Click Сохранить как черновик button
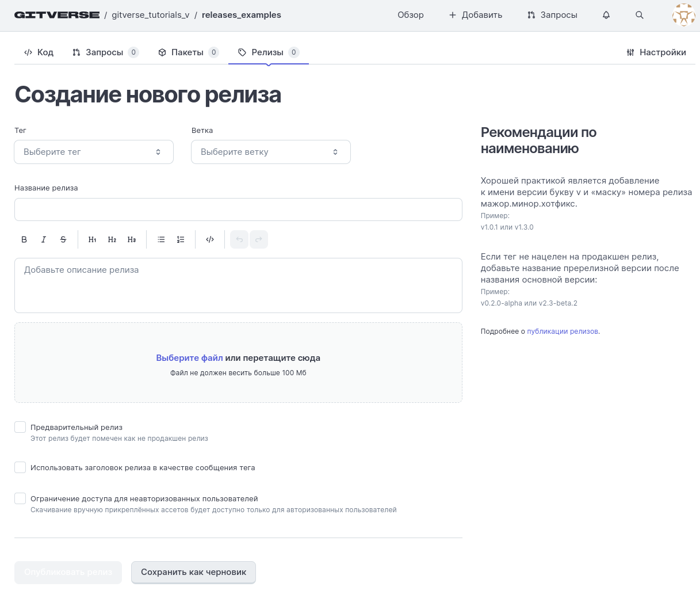The image size is (700, 602). tap(193, 572)
